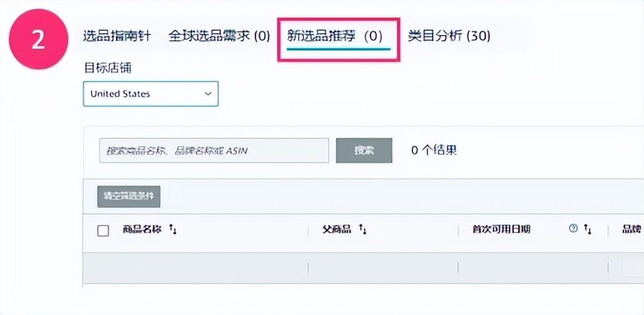Select the 新选品推荐 (0) tab
The height and width of the screenshot is (315, 644).
coord(335,36)
